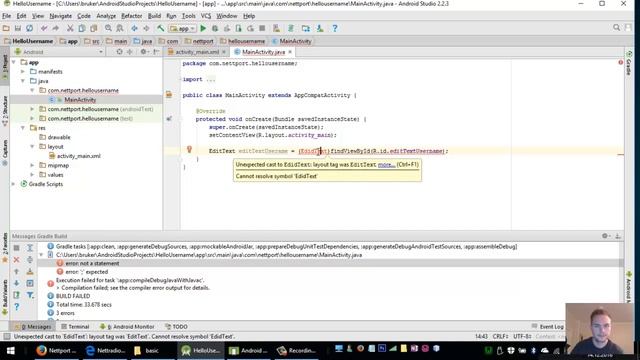The image size is (640, 360).
Task: Open the Build menu
Action: tap(154, 16)
